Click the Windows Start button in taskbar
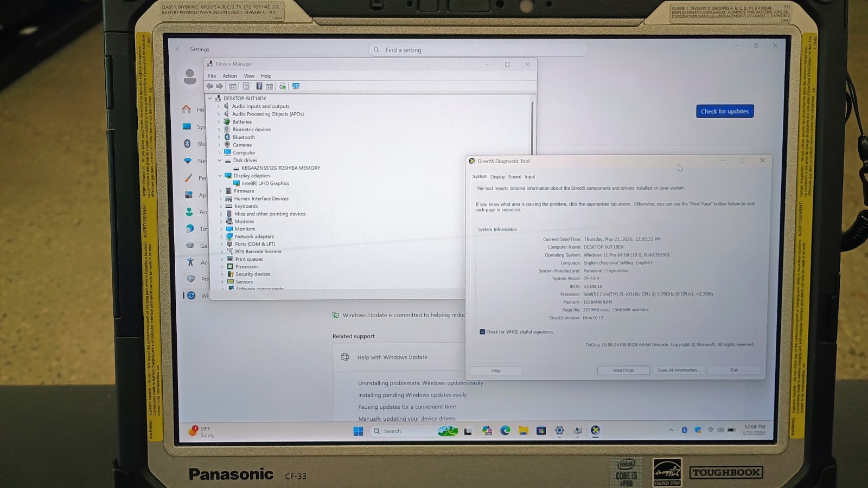Viewport: 868px width, 488px height. [x=358, y=431]
